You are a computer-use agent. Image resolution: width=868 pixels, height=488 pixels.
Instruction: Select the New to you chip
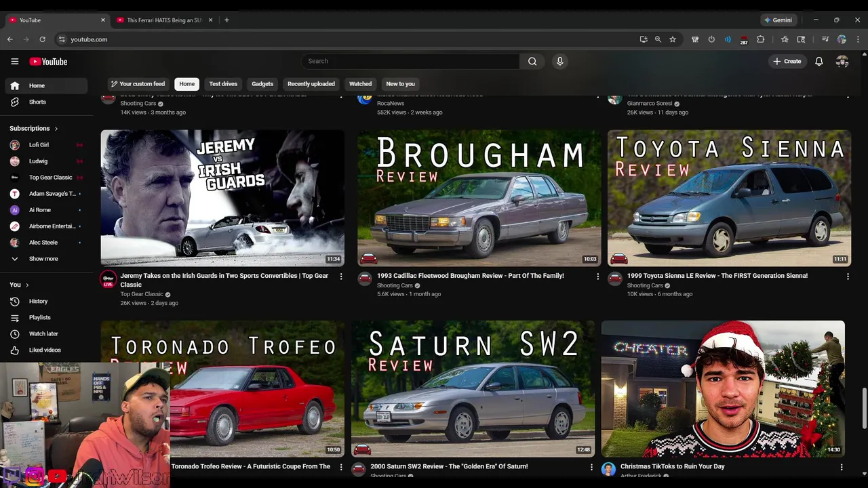[400, 84]
